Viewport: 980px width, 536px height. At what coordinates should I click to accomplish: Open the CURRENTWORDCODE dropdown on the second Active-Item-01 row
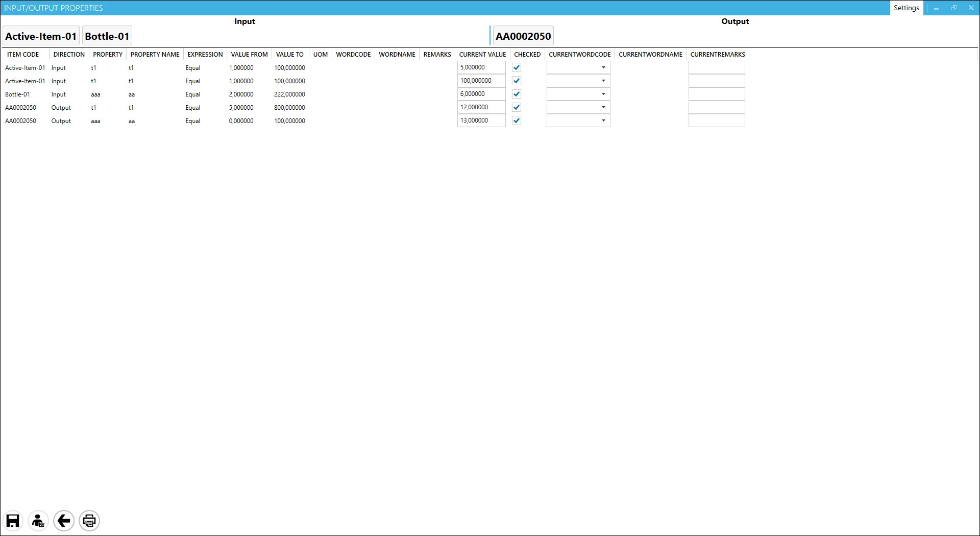(x=603, y=81)
